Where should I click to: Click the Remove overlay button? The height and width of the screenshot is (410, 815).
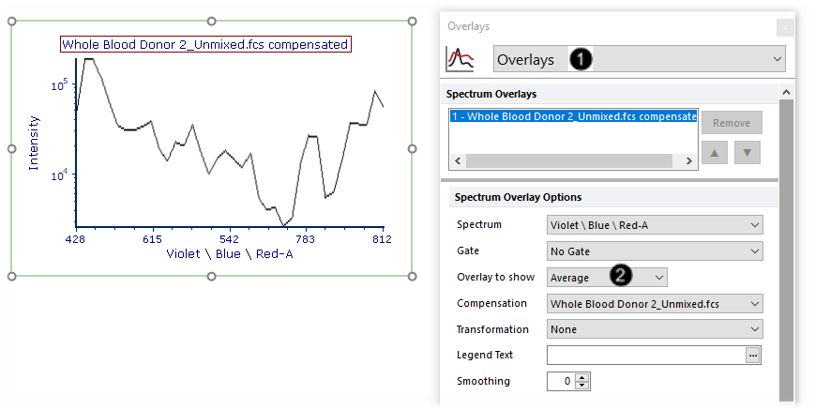(x=731, y=123)
